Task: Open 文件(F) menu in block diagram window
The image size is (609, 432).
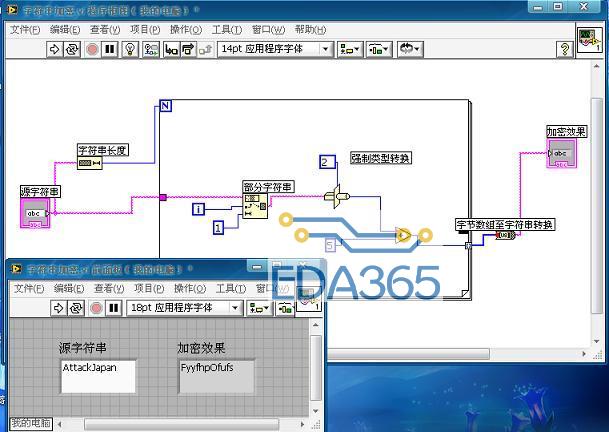Action: [25, 30]
